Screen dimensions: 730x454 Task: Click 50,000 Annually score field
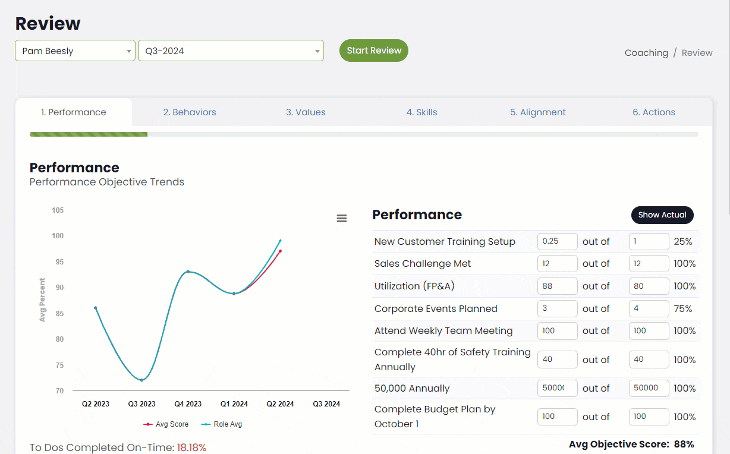point(557,388)
